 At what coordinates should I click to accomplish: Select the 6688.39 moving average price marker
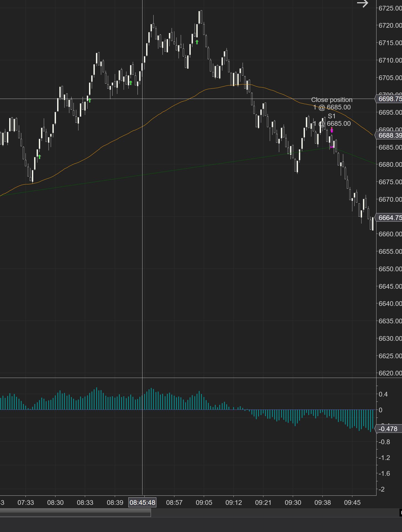point(389,135)
